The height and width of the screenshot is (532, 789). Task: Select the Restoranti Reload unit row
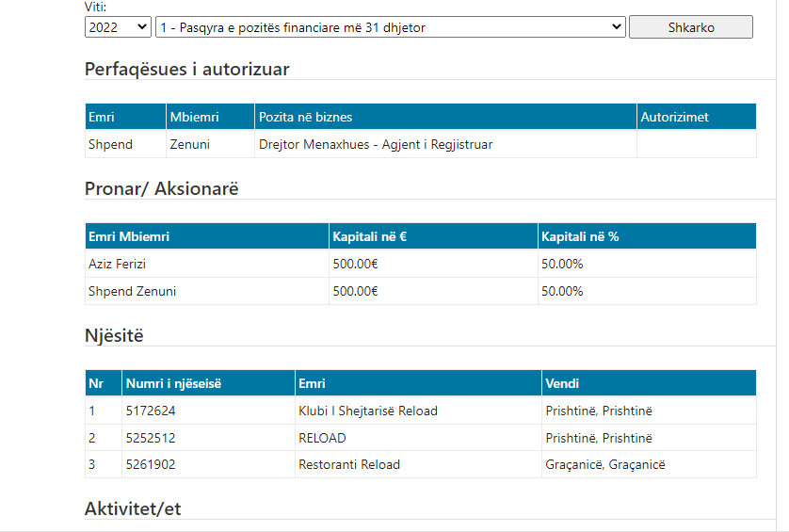pos(421,464)
